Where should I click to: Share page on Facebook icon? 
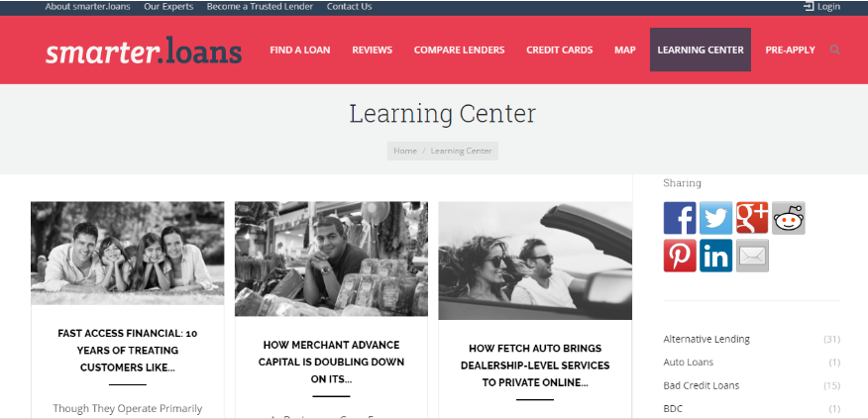pos(680,218)
